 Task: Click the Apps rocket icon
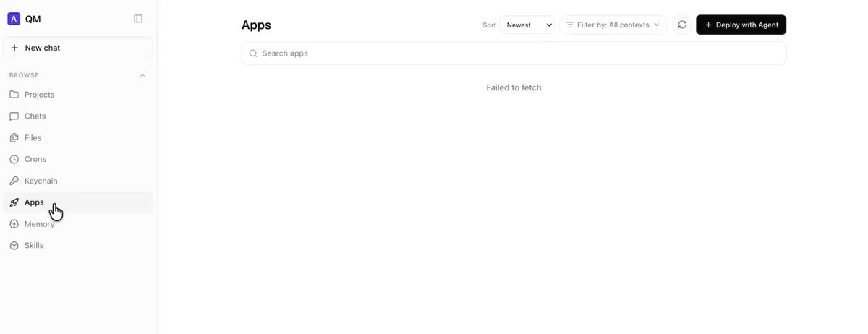(14, 202)
